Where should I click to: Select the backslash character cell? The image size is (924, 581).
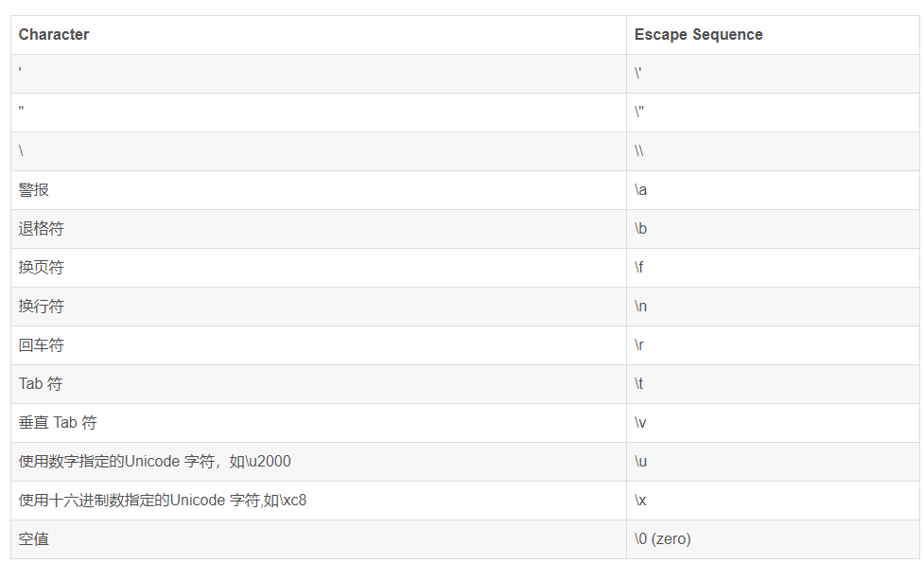coord(318,151)
